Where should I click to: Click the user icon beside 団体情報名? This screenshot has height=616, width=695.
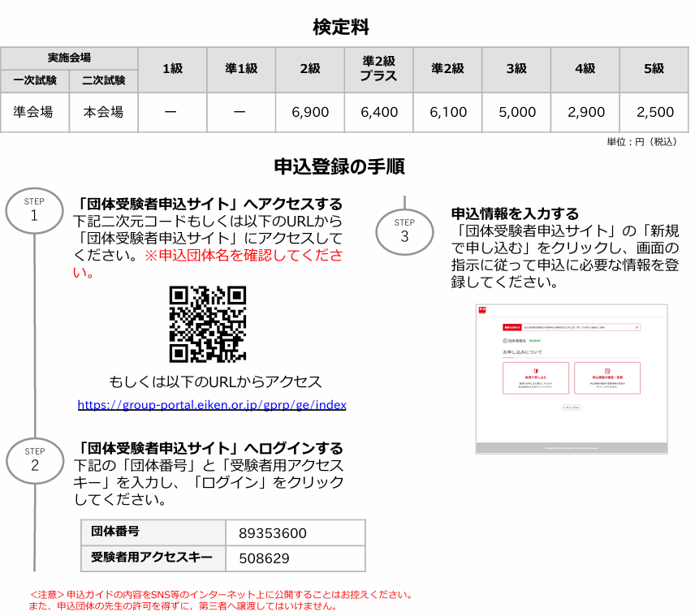[x=506, y=341]
